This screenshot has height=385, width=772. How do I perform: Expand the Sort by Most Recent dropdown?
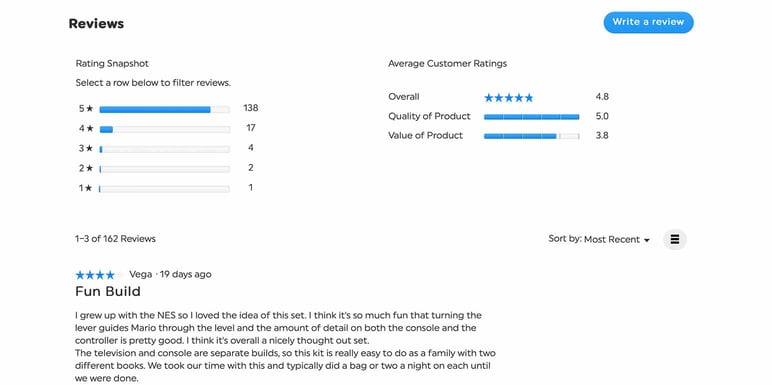pos(599,239)
